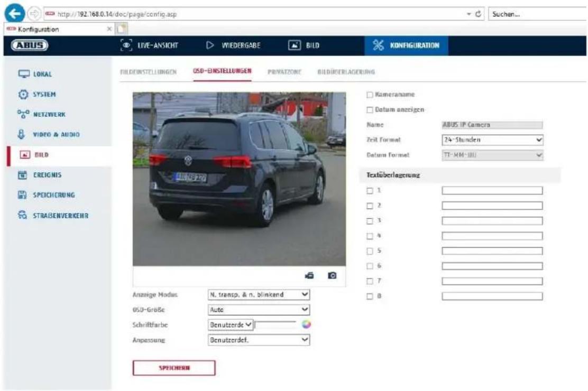588x391 pixels.
Task: Open the OSD-Größe dropdown
Action: (259, 310)
